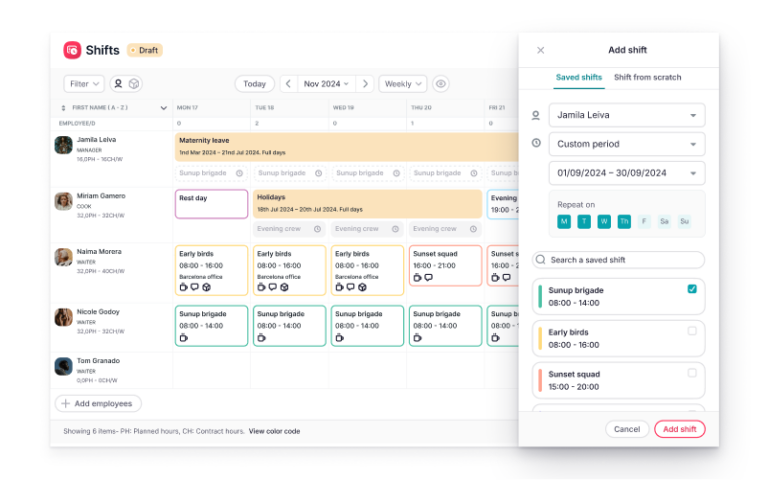Screen dimensions: 768x480
Task: Select the Saved shifts tab
Action: 578,77
